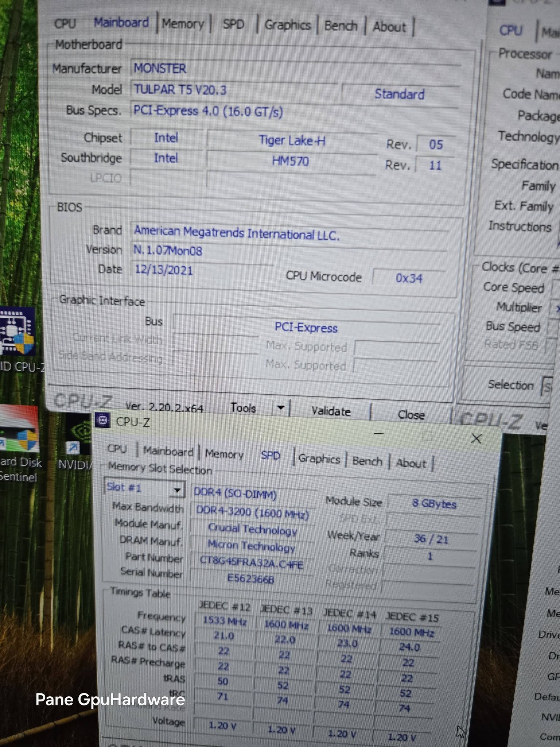Switch to the CPU tab in the Mainboard window

65,24
